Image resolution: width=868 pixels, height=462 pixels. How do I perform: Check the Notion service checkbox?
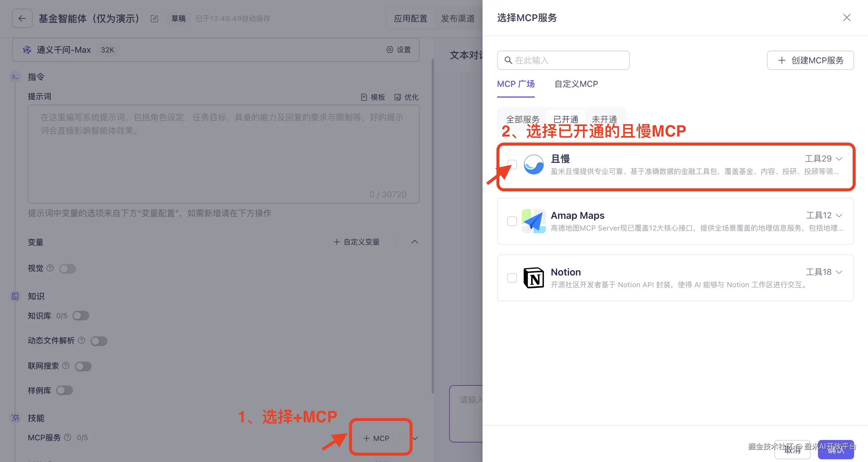pos(512,278)
